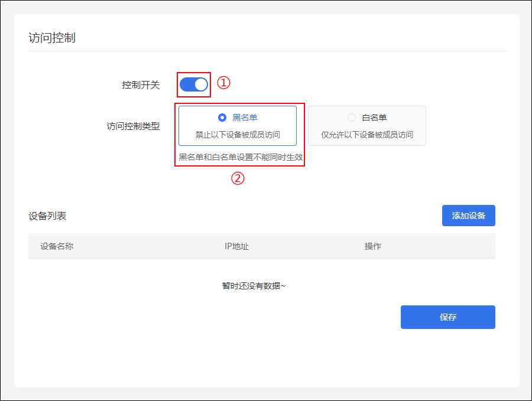Click the 暂时还没有数据~ message
This screenshot has width=532, height=401.
[254, 286]
